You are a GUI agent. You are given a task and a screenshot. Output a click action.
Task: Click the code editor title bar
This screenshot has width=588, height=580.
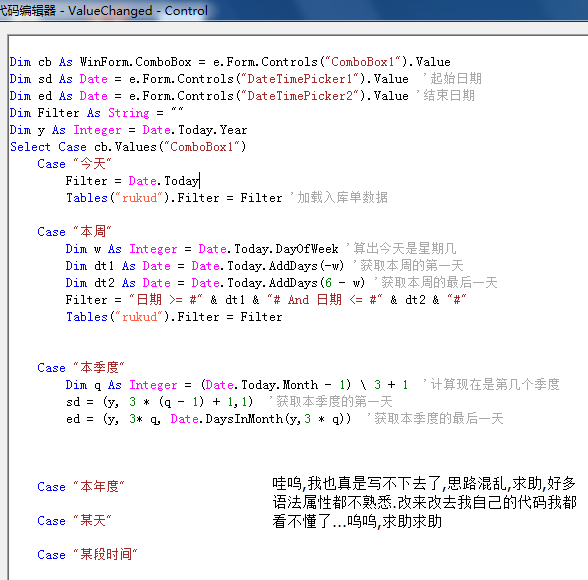click(x=294, y=10)
